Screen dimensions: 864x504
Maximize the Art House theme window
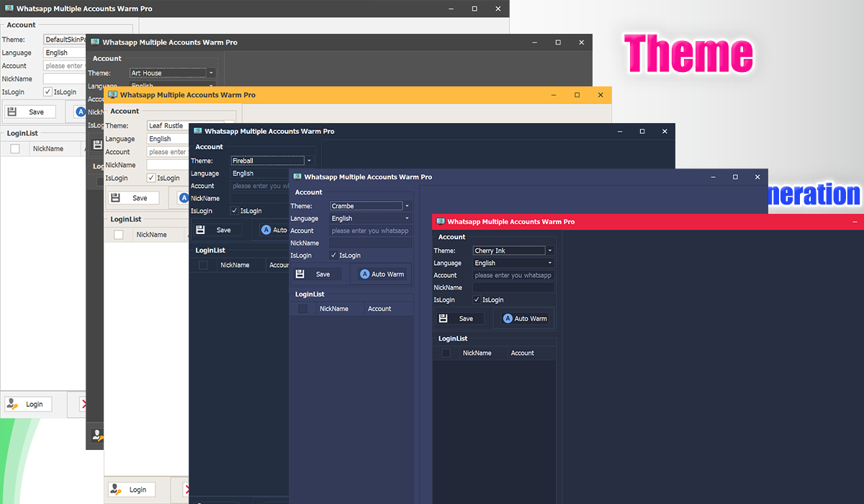[x=558, y=42]
